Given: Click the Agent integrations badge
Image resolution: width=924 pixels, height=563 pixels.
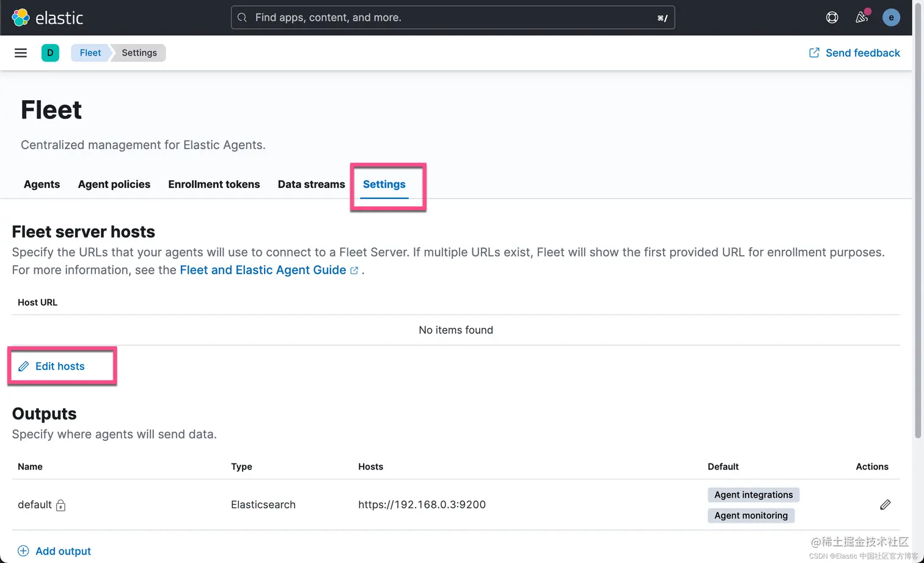Looking at the screenshot, I should [754, 495].
